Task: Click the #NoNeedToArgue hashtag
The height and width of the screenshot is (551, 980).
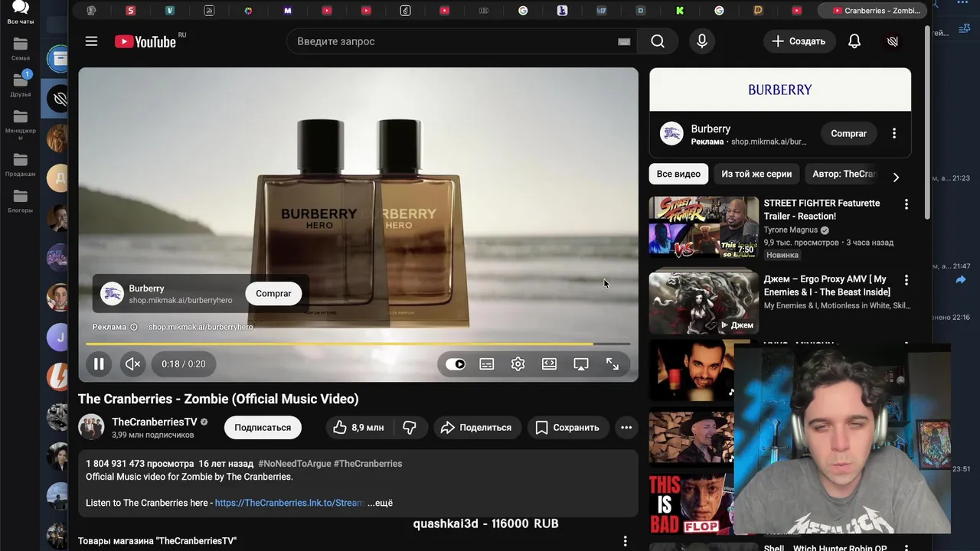Action: [295, 464]
